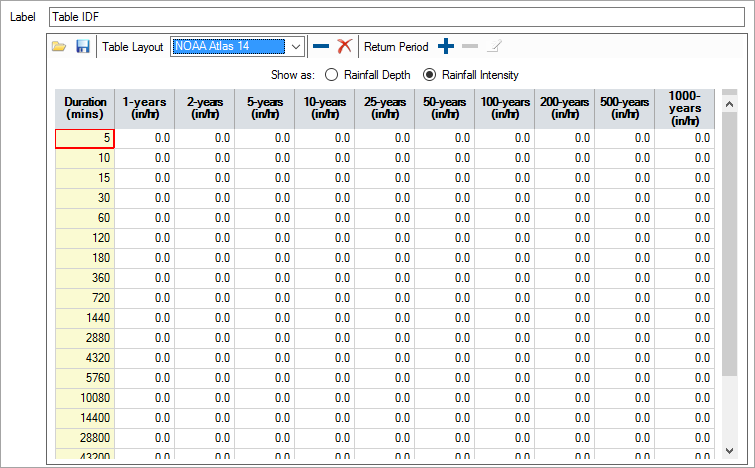Click the 2-years cell in the 10-minute row
The width and height of the screenshot is (755, 468).
point(205,158)
